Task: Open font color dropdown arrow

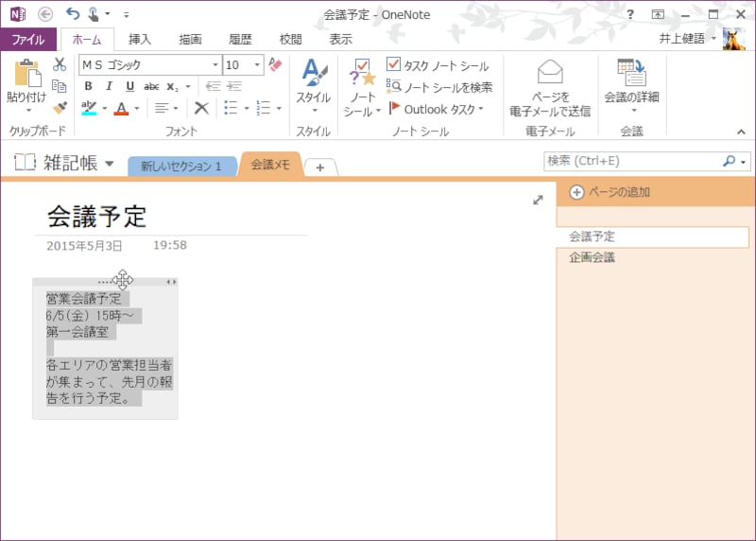Action: point(137,109)
